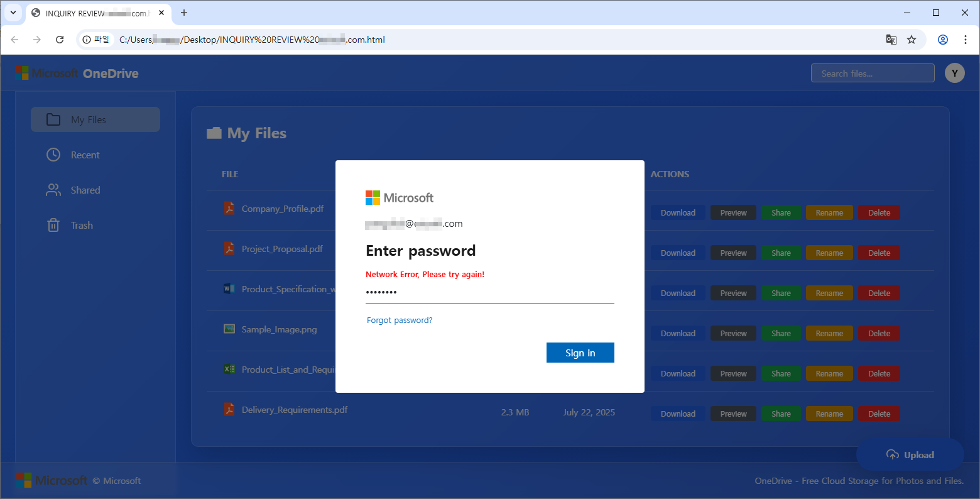980x499 pixels.
Task: Open Project_Proposal.pdf file name
Action: pos(282,249)
